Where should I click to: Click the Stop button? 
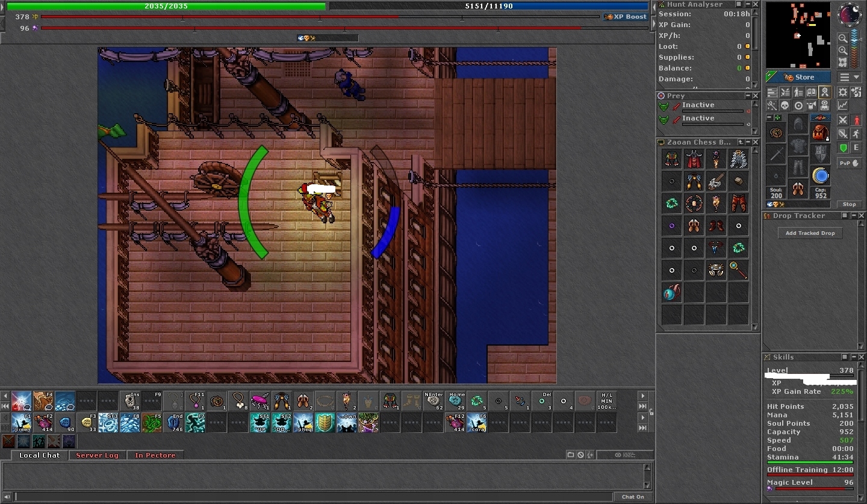(x=849, y=204)
